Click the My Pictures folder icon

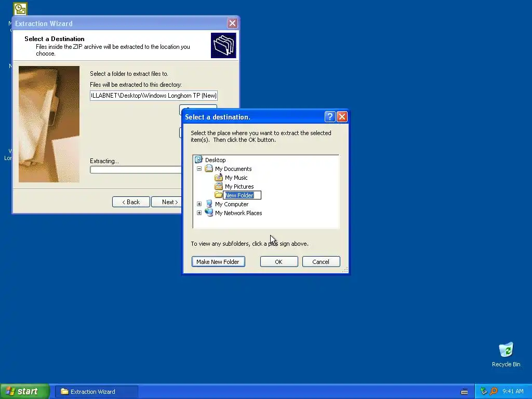(219, 187)
